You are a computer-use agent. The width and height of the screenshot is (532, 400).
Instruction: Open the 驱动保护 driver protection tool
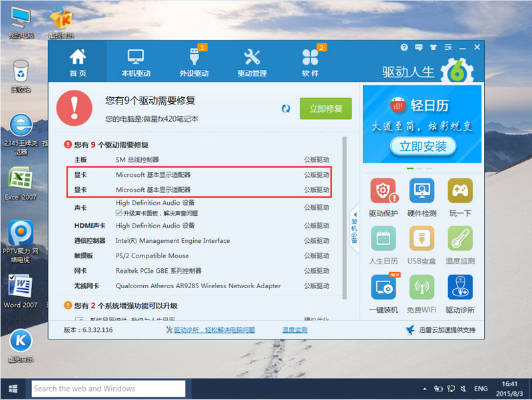click(x=384, y=198)
